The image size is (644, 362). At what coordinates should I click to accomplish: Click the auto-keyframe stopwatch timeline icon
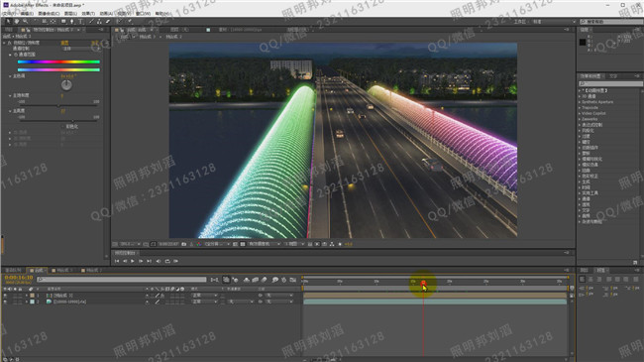pyautogui.click(x=283, y=280)
